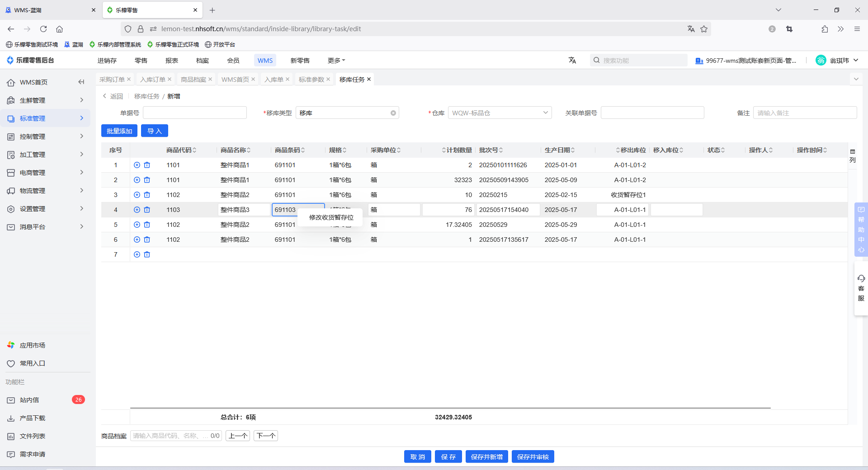Viewport: 868px width, 470px height.
Task: Open 报表 top menu
Action: tap(172, 61)
